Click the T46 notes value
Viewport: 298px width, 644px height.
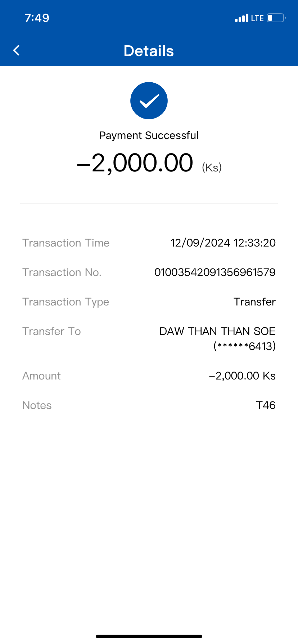(266, 405)
